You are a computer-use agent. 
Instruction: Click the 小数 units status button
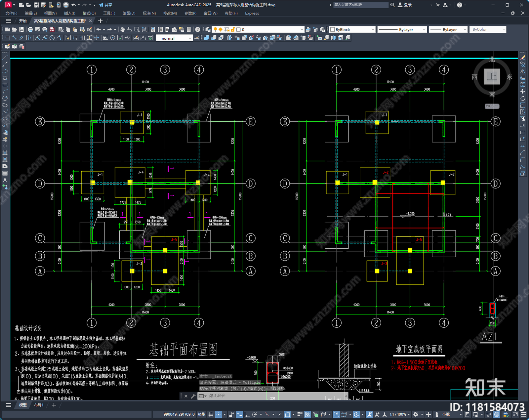pos(446,414)
